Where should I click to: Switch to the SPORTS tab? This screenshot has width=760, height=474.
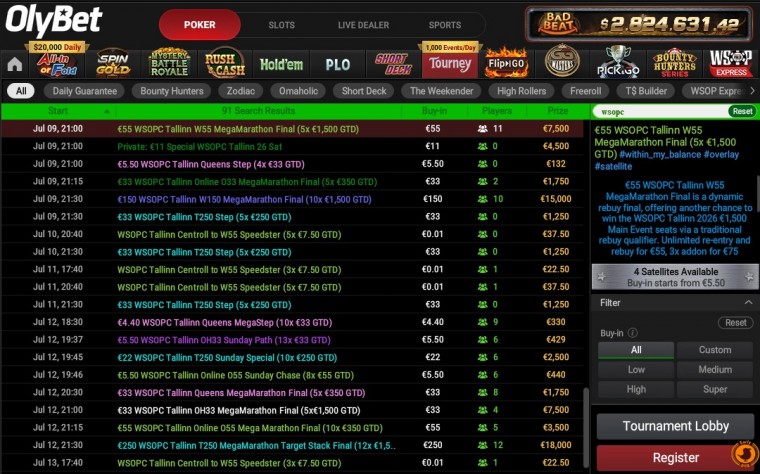pos(444,25)
